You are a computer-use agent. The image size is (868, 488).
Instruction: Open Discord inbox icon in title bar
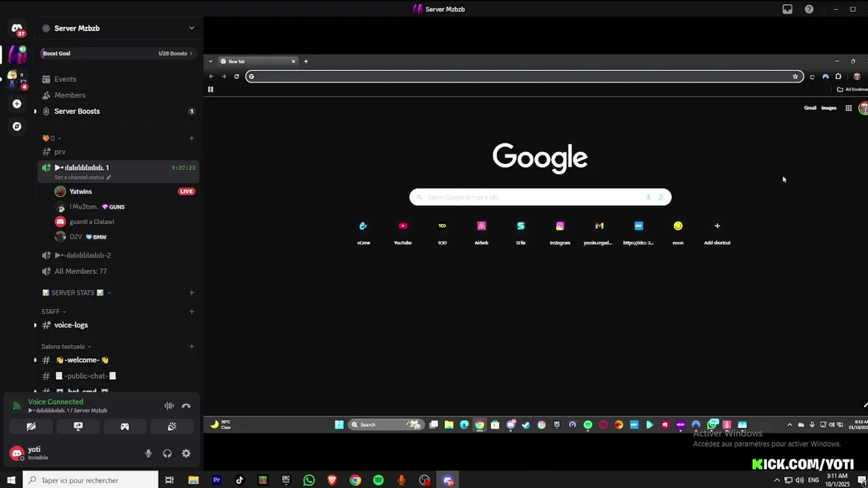tap(787, 9)
